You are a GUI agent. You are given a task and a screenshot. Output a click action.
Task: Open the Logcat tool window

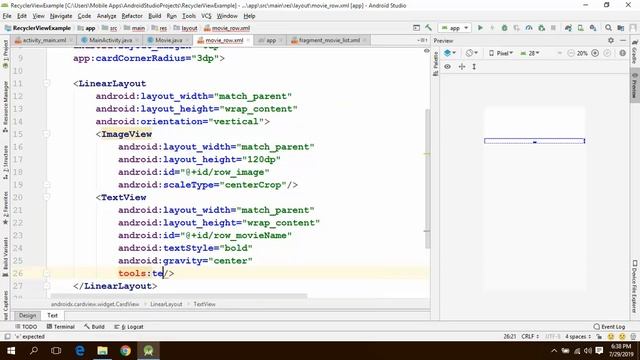[129, 327]
